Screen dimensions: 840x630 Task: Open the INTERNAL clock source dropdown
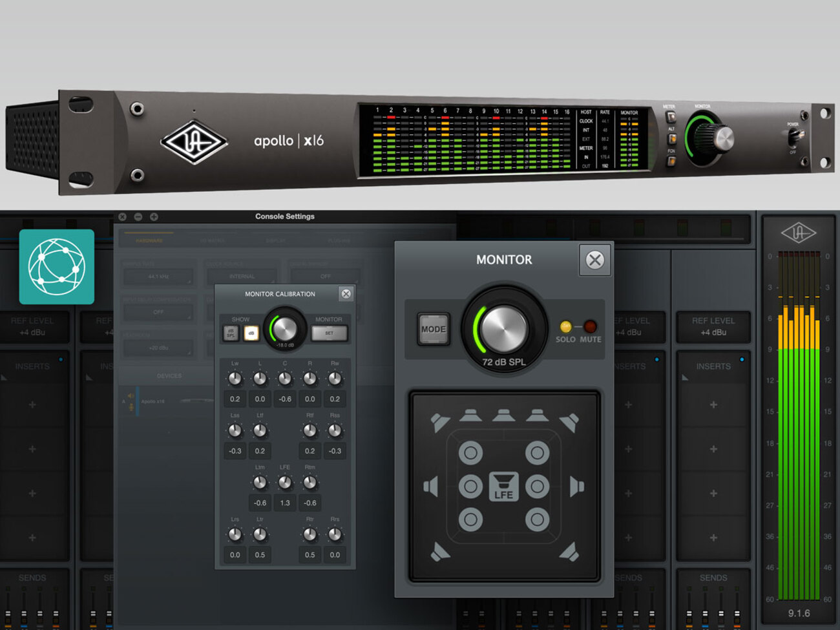242,277
